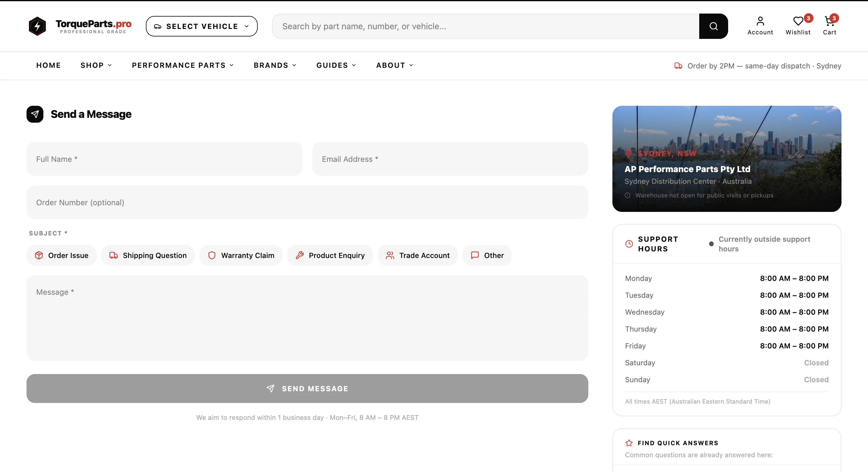The image size is (868, 472).
Task: Click the support hours clock icon
Action: [629, 244]
